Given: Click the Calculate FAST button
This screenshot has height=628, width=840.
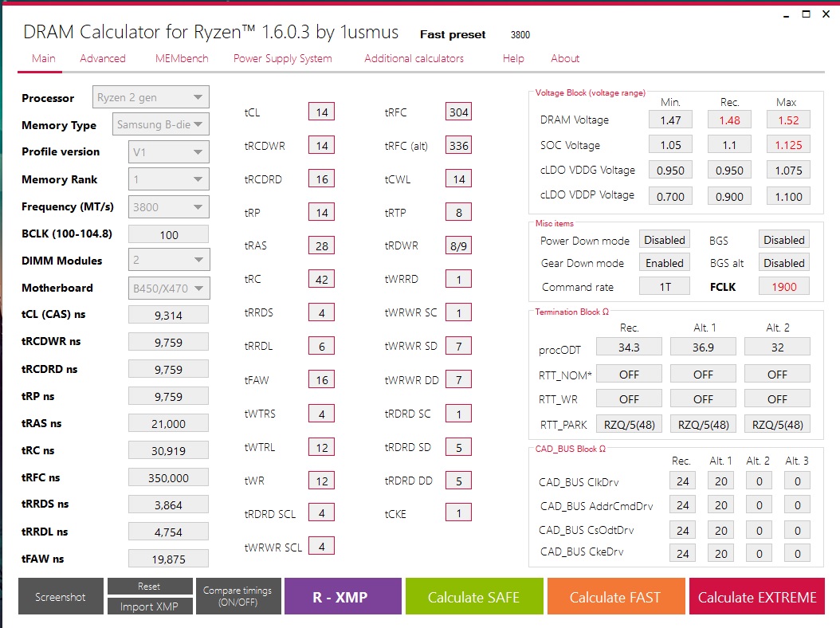Looking at the screenshot, I should coord(616,596).
